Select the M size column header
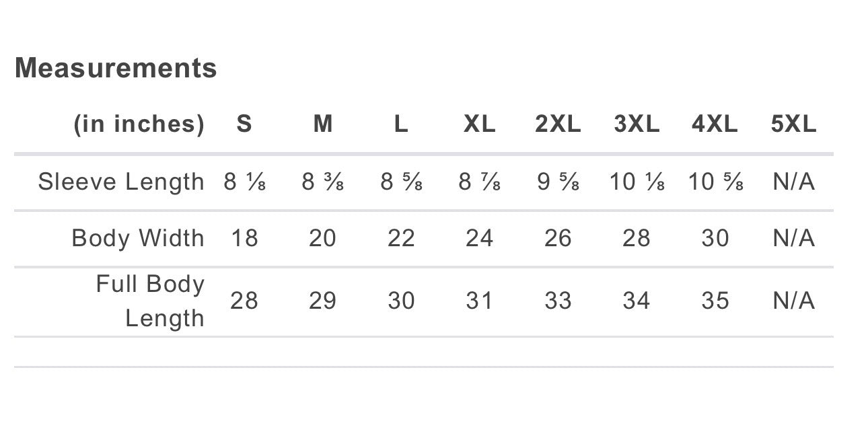This screenshot has height=446, width=868. point(323,124)
